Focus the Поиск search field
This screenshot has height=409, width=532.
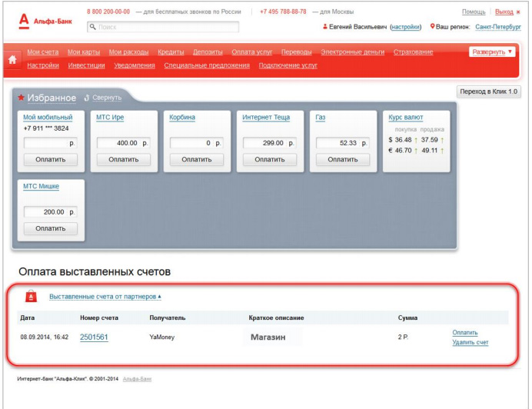(x=163, y=27)
